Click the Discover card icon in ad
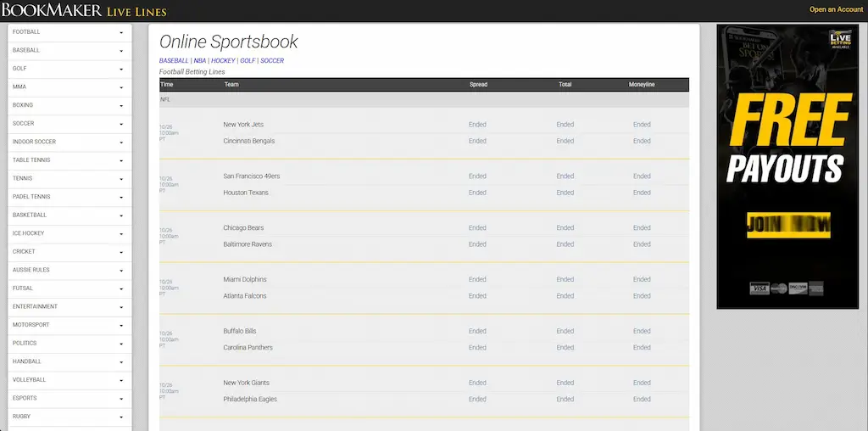This screenshot has width=868, height=431. [x=798, y=288]
